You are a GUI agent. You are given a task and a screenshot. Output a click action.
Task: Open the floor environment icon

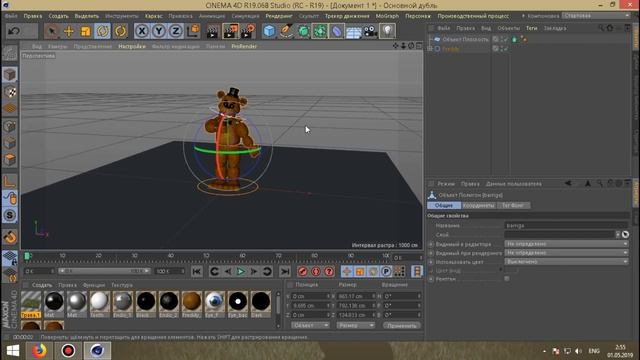[353, 31]
